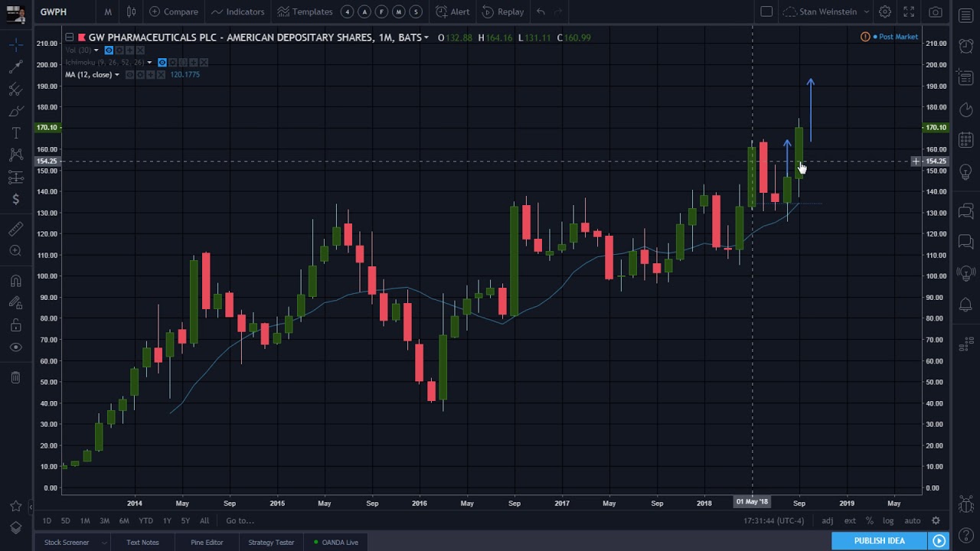Image resolution: width=980 pixels, height=551 pixels.
Task: Hide the MA (12, close) indicator
Action: tap(129, 75)
